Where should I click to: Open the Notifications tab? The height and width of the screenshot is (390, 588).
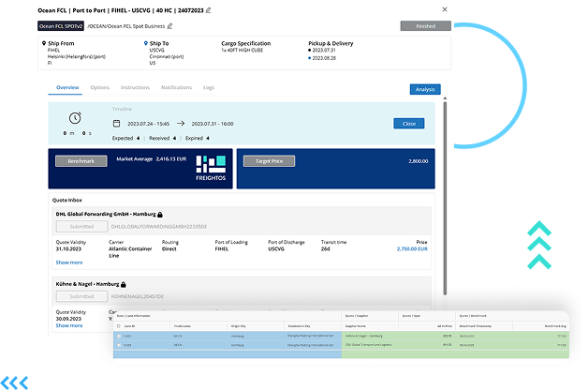click(x=176, y=87)
